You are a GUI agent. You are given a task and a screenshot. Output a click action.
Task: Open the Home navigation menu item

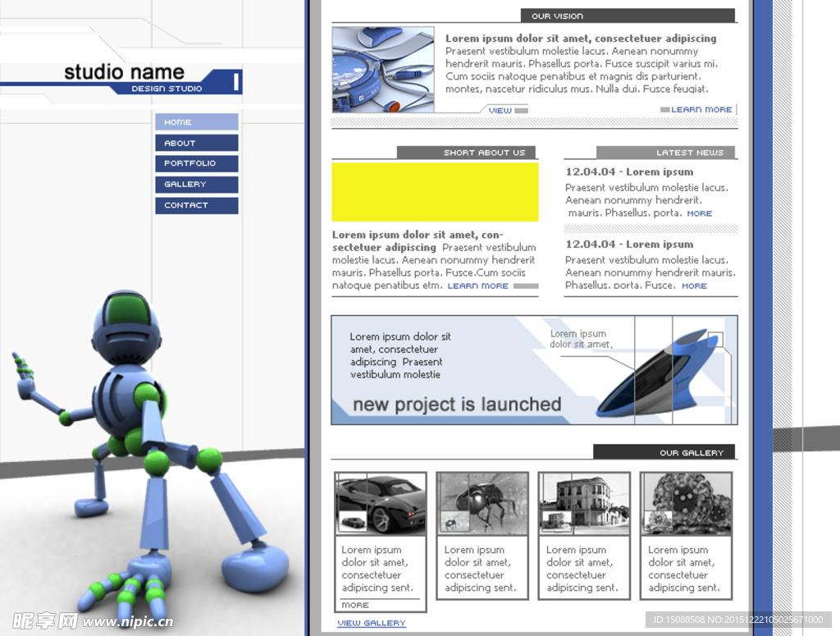point(196,122)
